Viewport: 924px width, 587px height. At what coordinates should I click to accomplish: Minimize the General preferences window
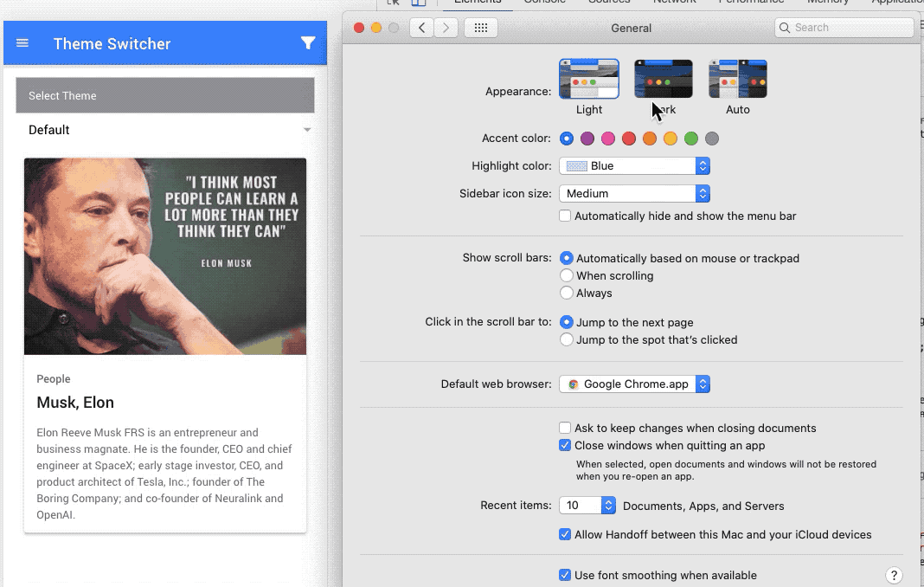pos(376,28)
